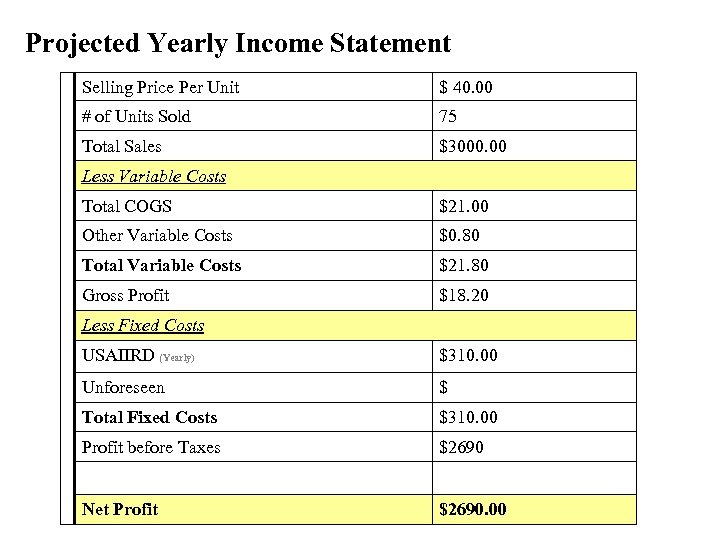
Task: Click the Less Fixed Costs heading
Action: 143,325
